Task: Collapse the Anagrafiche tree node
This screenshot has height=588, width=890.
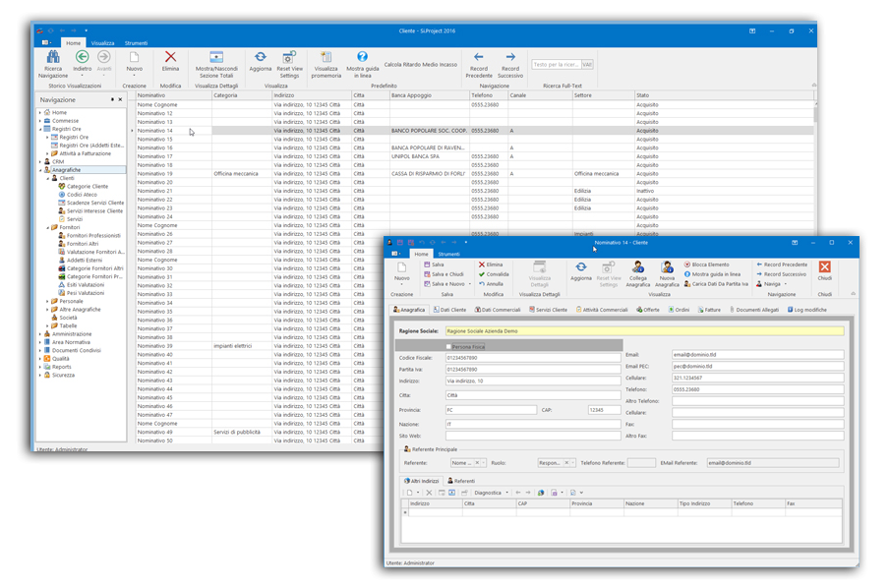Action: (x=39, y=170)
